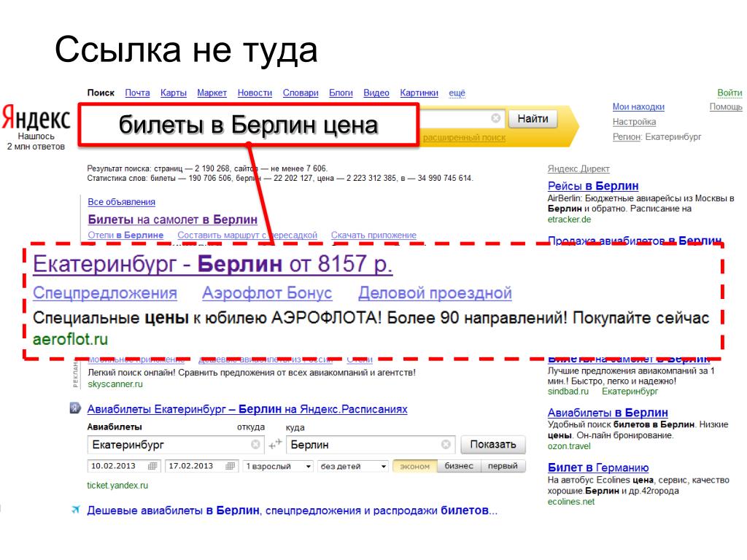The height and width of the screenshot is (560, 747).
Task: Click the airplane icon beside Дешевые авиабилеты
Action: coord(75,510)
